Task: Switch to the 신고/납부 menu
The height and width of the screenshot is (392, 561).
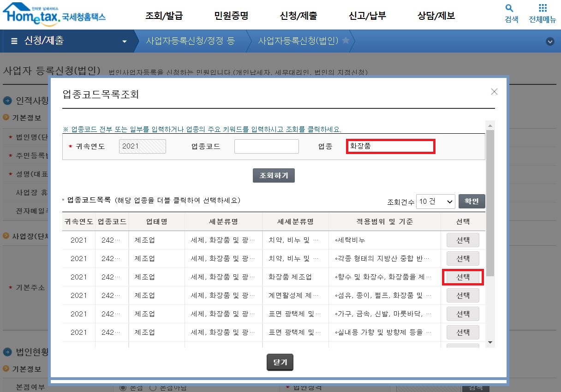Action: (x=367, y=15)
